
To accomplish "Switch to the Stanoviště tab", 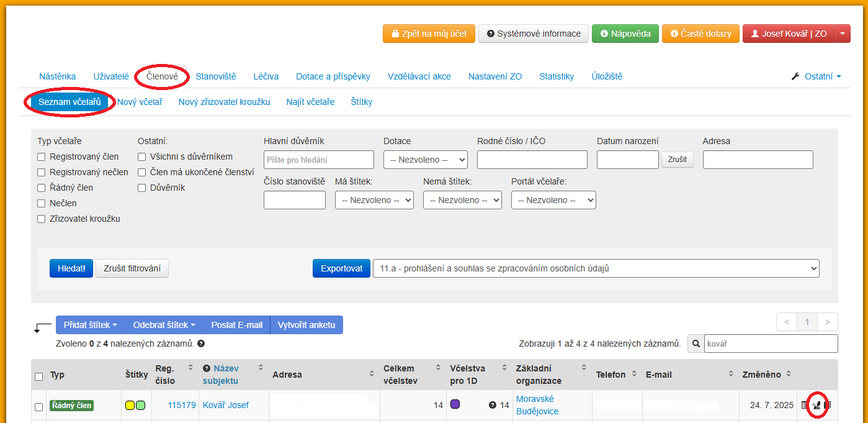I will tap(216, 76).
